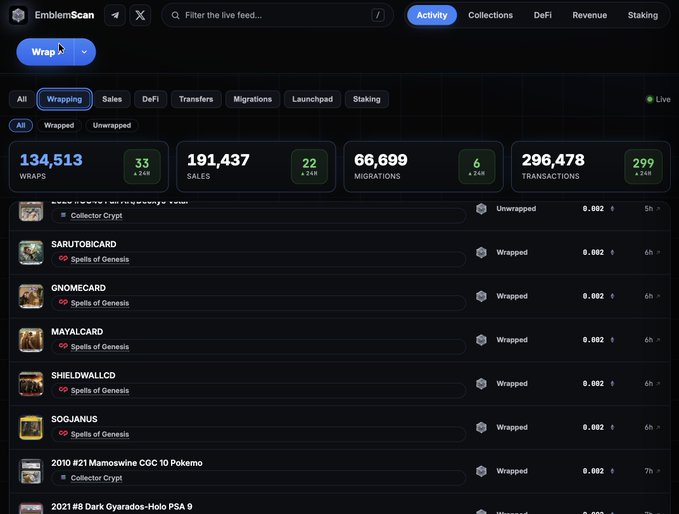Image resolution: width=679 pixels, height=514 pixels.
Task: Click the 22 sales 24H badge
Action: tap(309, 167)
